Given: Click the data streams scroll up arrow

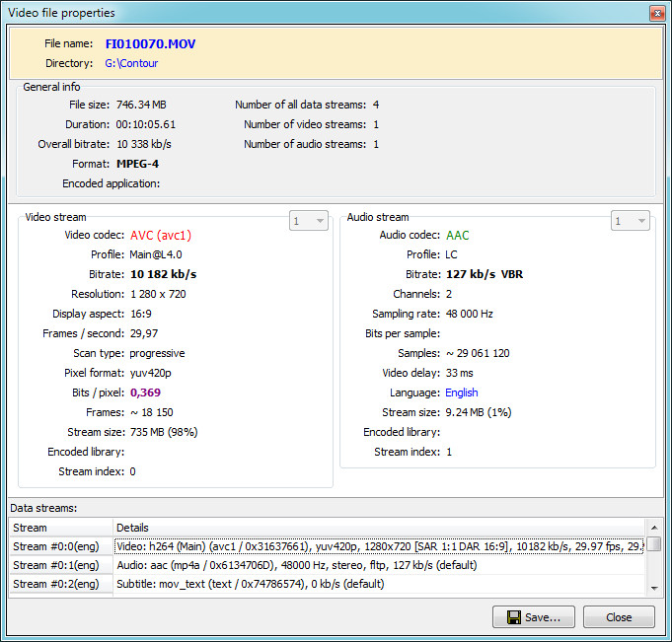Looking at the screenshot, I should [654, 528].
